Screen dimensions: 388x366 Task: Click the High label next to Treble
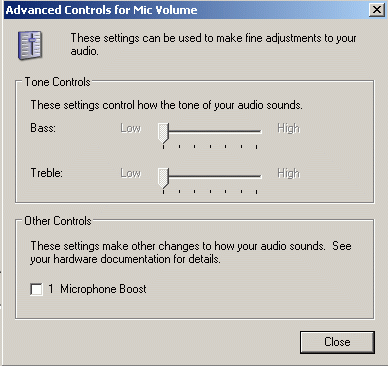(289, 173)
